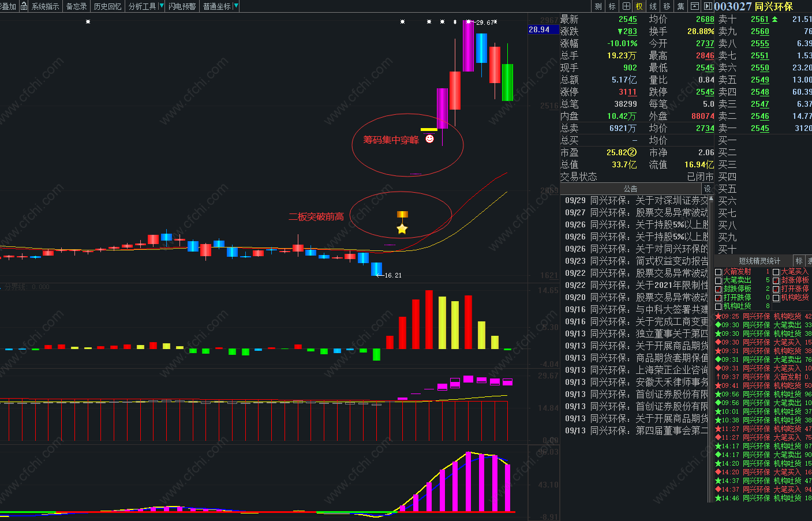
Task: Select the 移 toolbar button
Action: 667,6
